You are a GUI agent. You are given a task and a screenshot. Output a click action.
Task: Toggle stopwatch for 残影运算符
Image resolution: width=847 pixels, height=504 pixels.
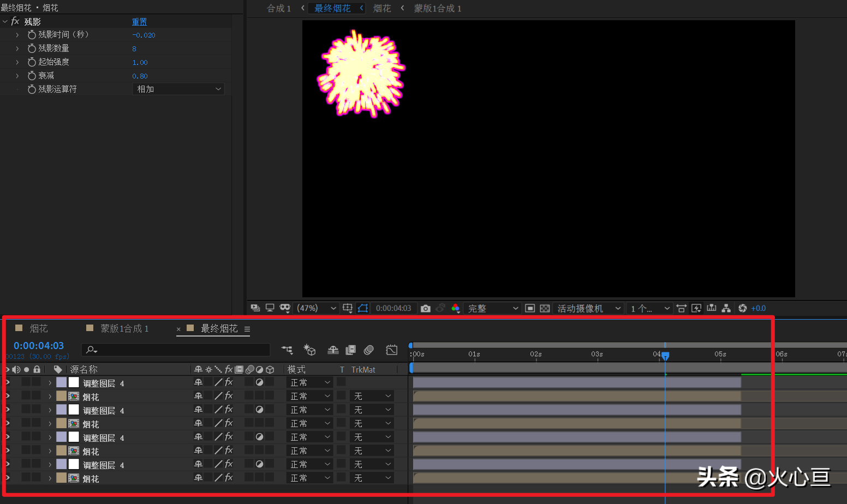pyautogui.click(x=32, y=89)
